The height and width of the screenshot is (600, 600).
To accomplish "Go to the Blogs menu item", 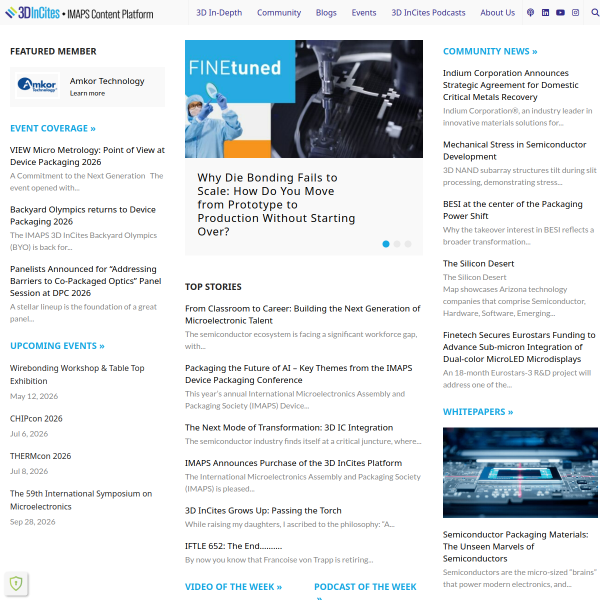I will 326,13.
